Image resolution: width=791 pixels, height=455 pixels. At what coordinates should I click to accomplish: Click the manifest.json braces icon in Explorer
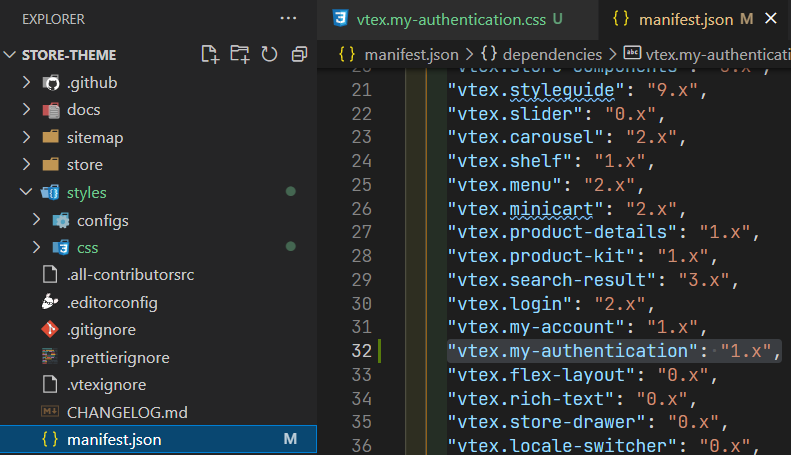[50, 439]
